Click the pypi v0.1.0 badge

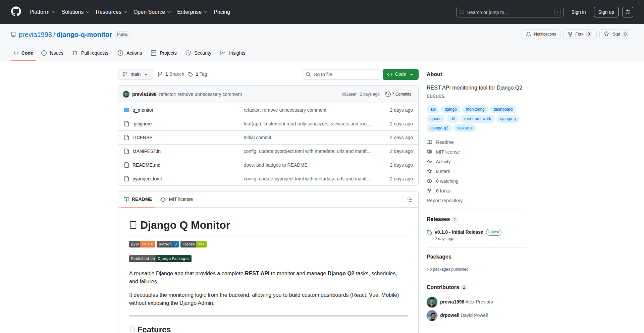pyautogui.click(x=142, y=244)
